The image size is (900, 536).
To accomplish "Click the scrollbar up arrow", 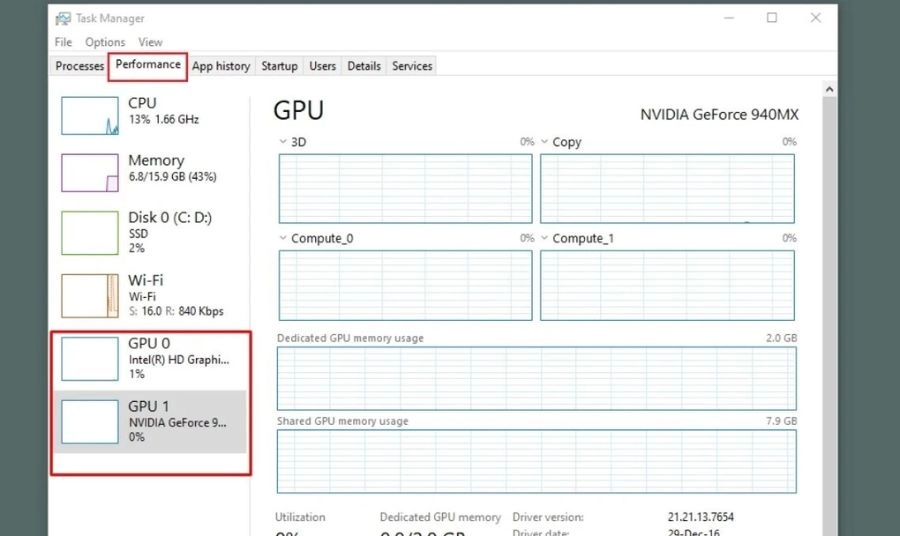I will (829, 89).
